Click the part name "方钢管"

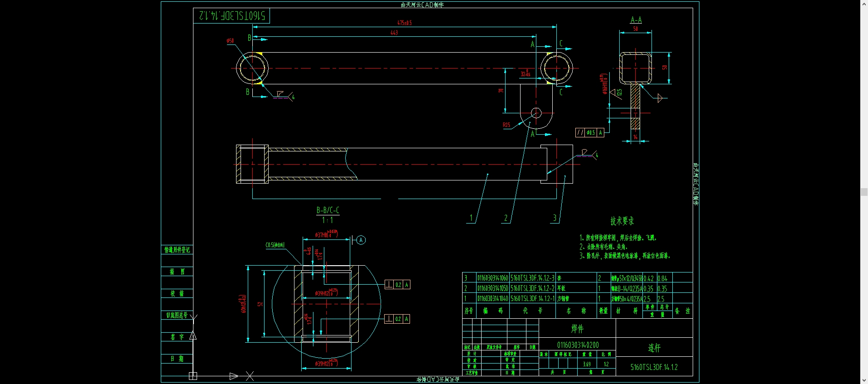[x=563, y=299]
